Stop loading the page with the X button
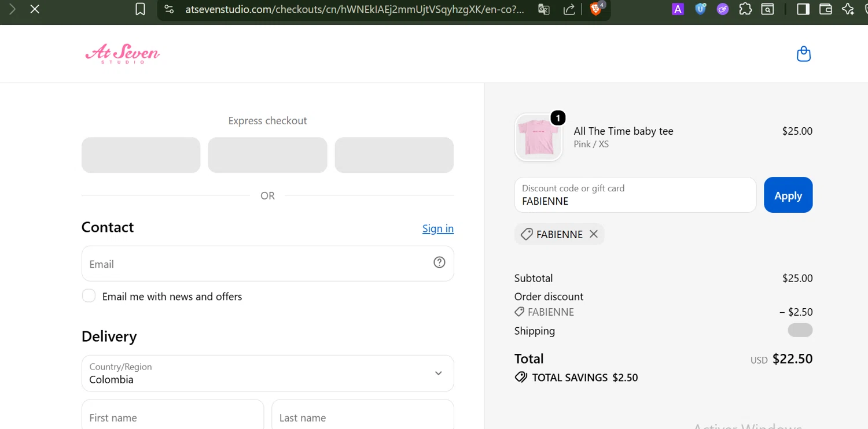Image resolution: width=868 pixels, height=429 pixels. (35, 9)
